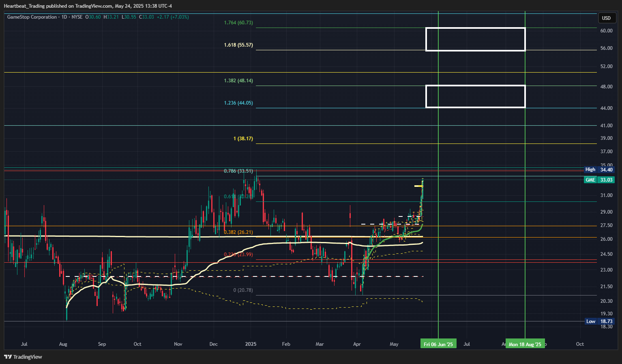Select the 'Mon 18 Aug '25' date marker
622x364 pixels.
pos(525,344)
